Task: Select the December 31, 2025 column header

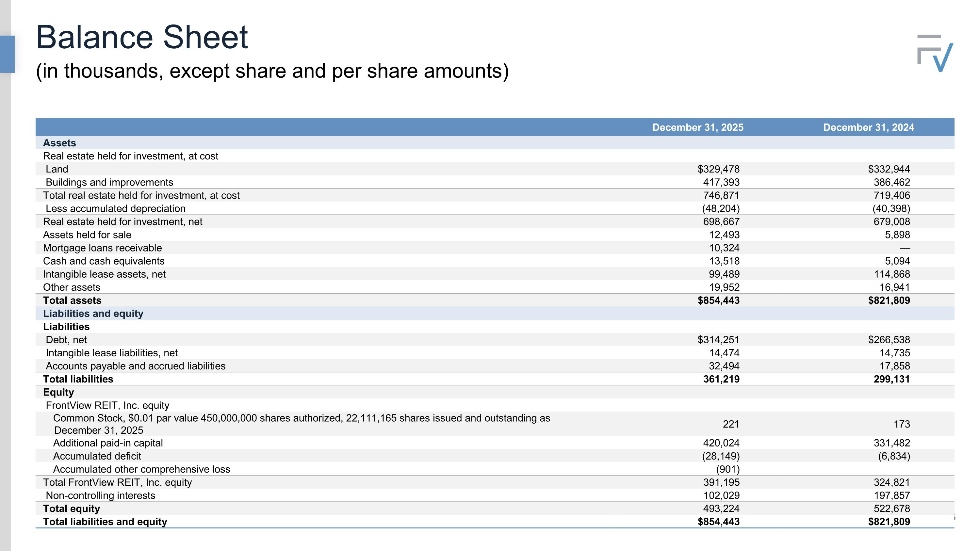Action: pos(698,127)
